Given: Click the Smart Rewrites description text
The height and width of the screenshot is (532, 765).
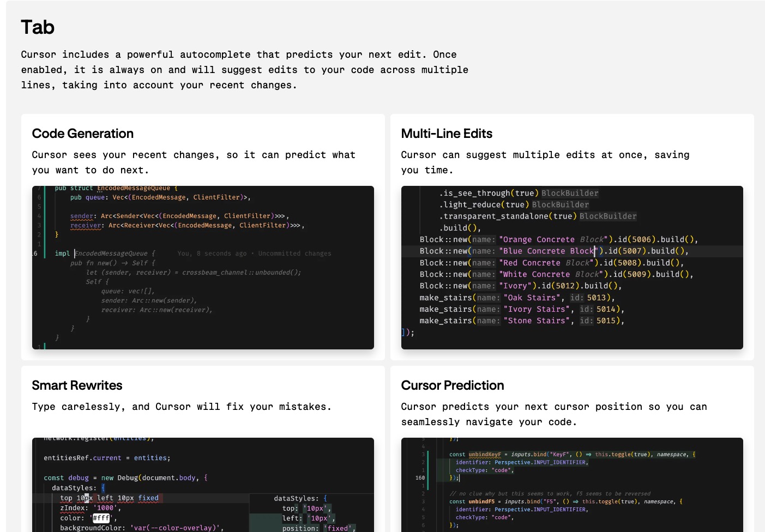Looking at the screenshot, I should (182, 407).
